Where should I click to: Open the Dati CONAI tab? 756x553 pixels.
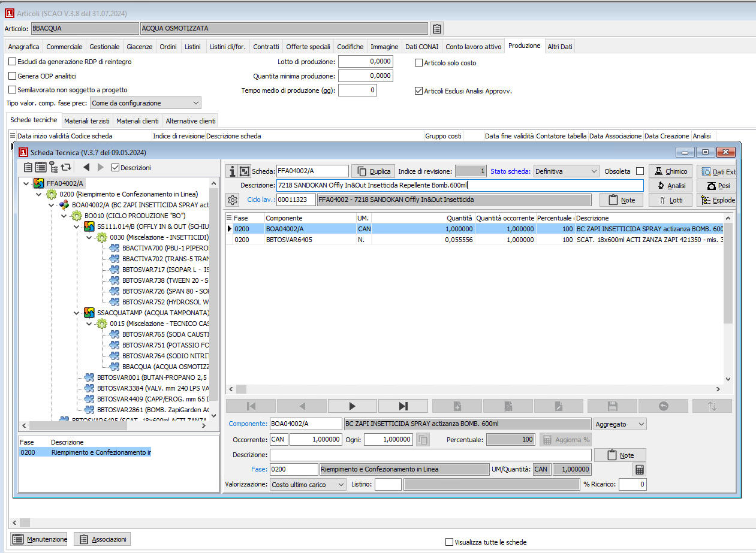pyautogui.click(x=422, y=47)
